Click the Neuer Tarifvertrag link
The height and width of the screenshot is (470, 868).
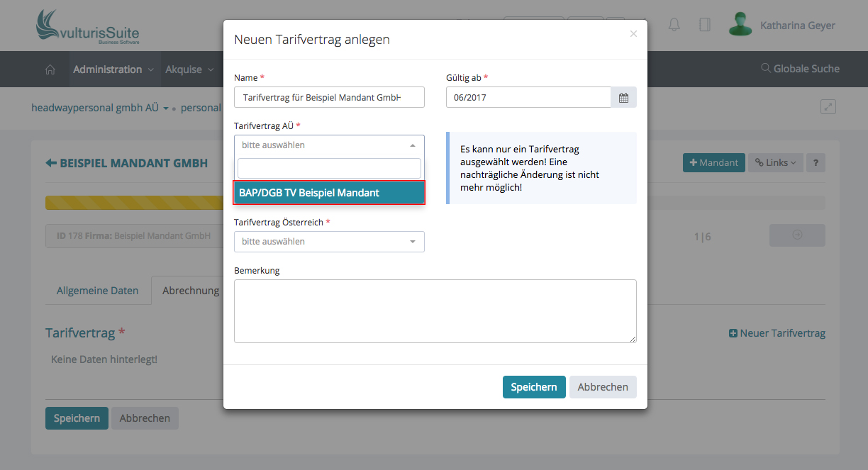[777, 333]
